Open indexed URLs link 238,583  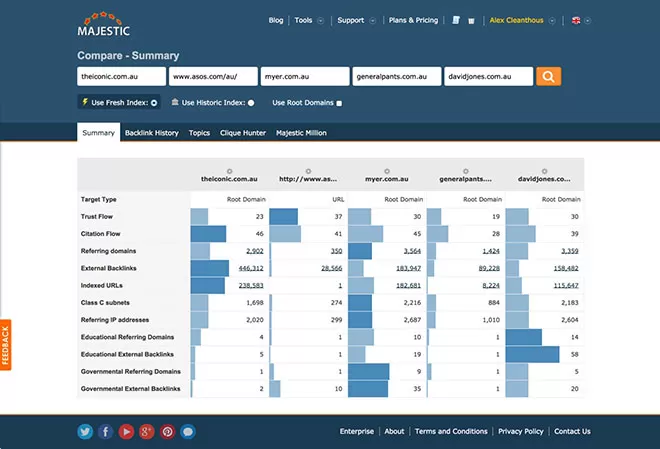pos(251,285)
